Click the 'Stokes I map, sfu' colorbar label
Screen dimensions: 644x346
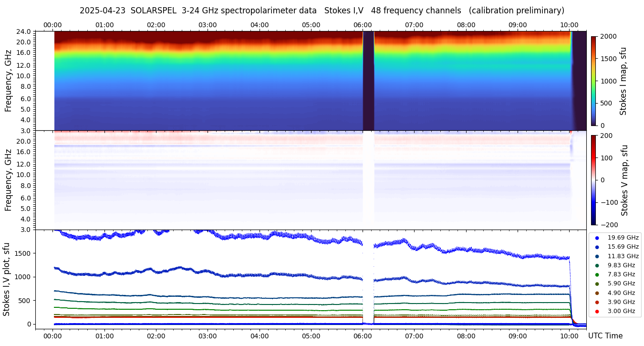623,81
